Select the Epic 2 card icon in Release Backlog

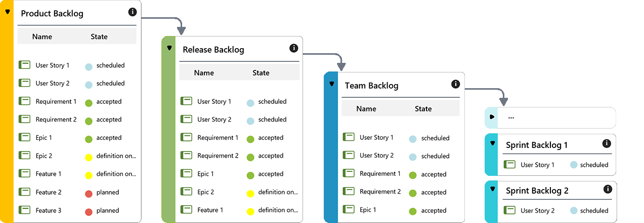[x=186, y=192]
